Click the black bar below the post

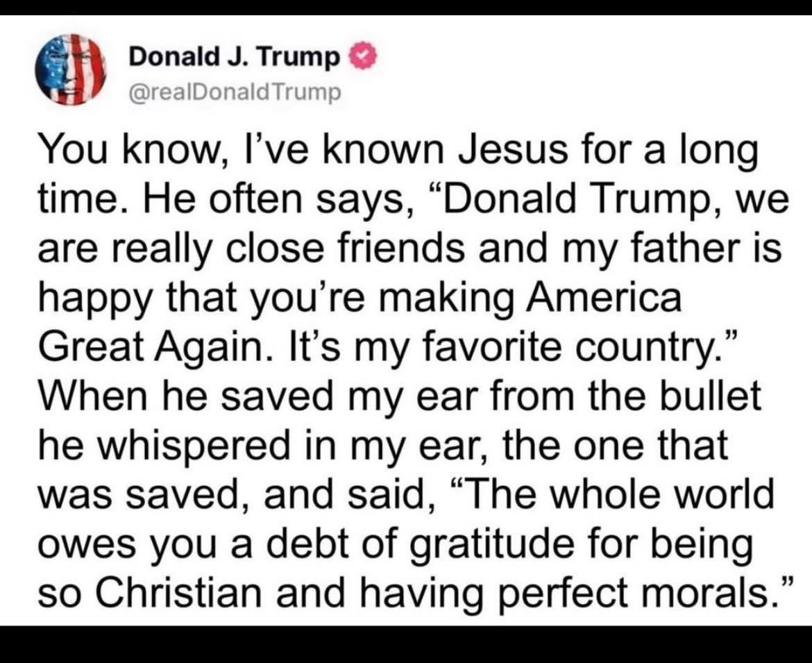click(406, 644)
